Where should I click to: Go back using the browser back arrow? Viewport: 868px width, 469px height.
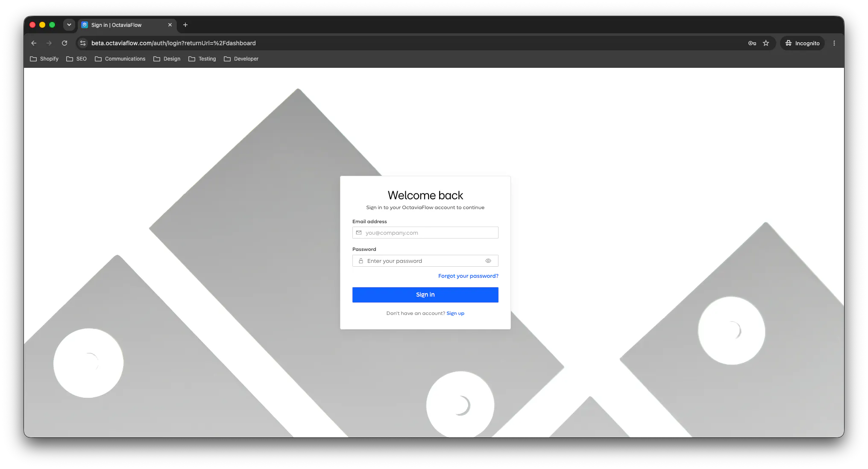pyautogui.click(x=34, y=43)
